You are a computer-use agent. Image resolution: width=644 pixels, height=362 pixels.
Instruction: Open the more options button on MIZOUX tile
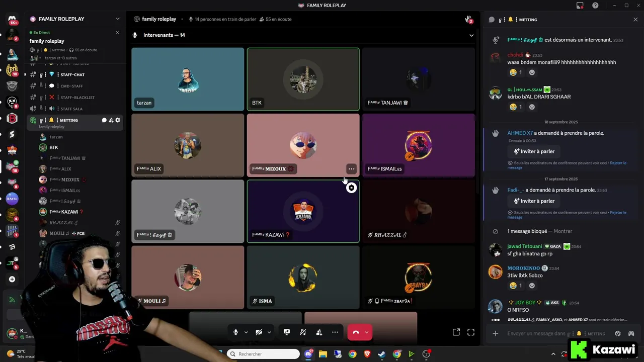click(x=351, y=169)
